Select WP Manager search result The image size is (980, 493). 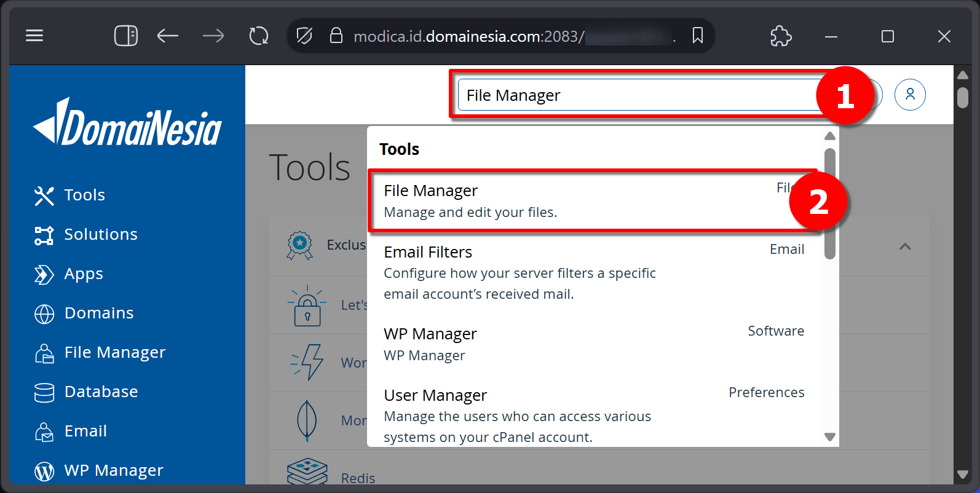pyautogui.click(x=593, y=344)
